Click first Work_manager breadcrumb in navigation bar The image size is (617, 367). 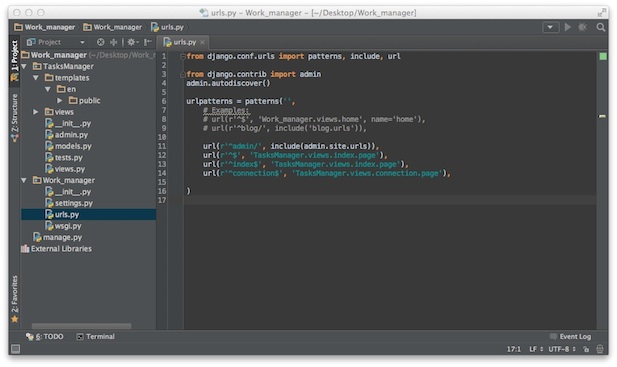[44, 27]
